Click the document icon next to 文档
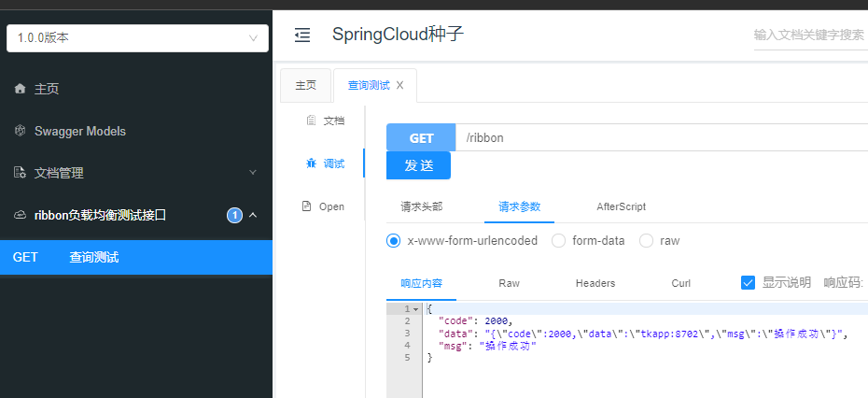This screenshot has width=868, height=398. click(311, 121)
